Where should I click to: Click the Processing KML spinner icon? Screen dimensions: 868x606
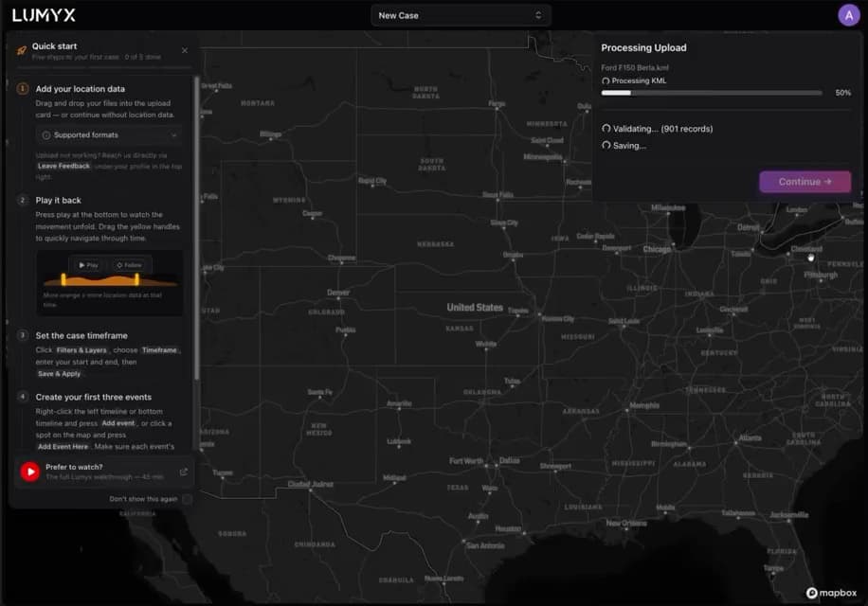tap(606, 80)
